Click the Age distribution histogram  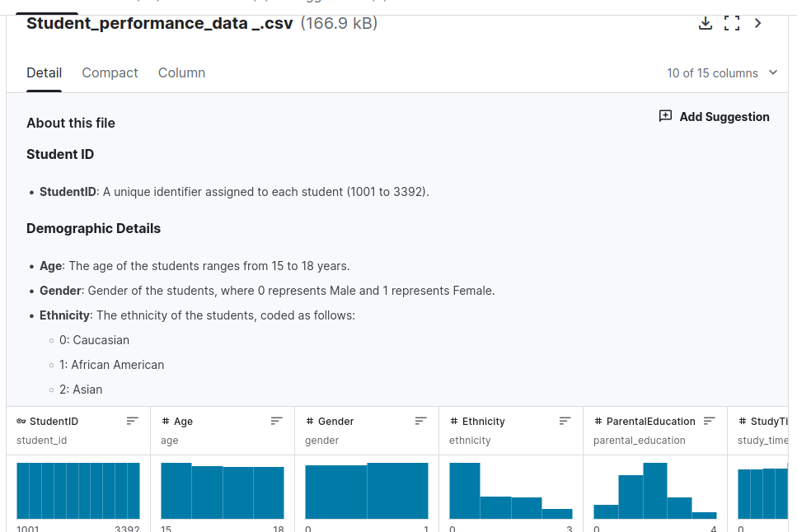pos(223,491)
